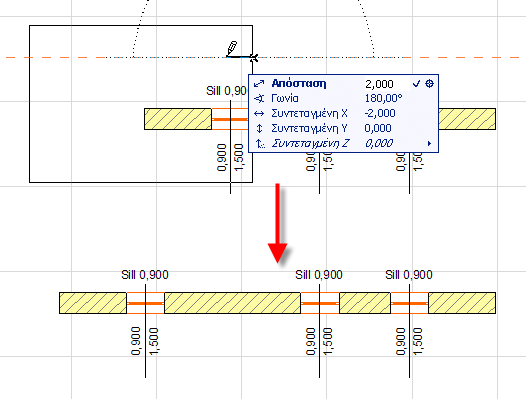Image resolution: width=526 pixels, height=399 pixels.
Task: Click the crosshair target icon in tracker
Action: pyautogui.click(x=429, y=84)
